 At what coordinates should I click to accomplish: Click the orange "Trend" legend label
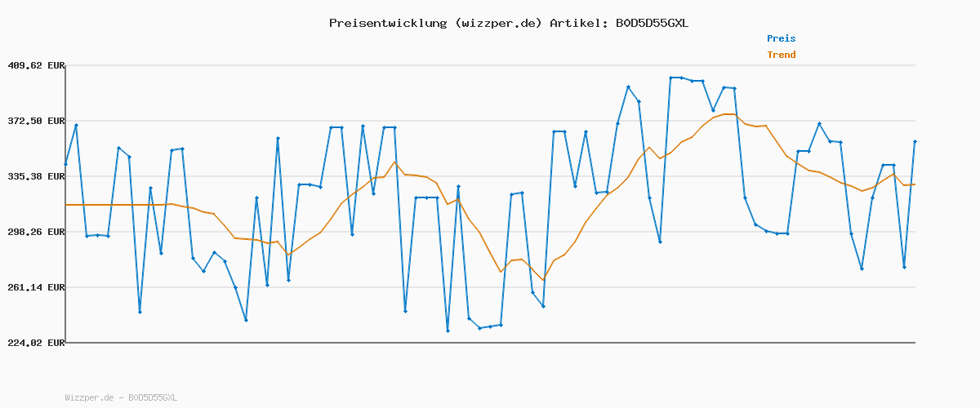point(781,55)
